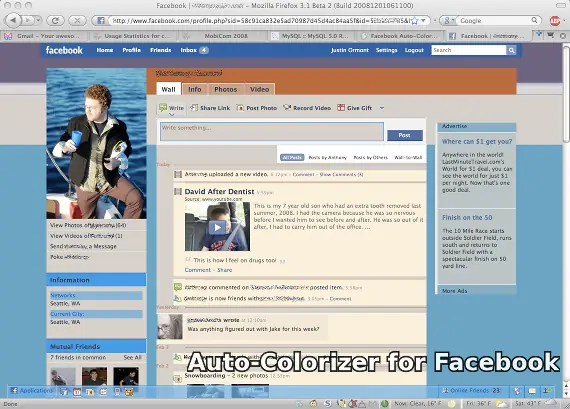Click calendar app icon in Applications bar
Screen dimensions: 570x409
click(x=77, y=392)
